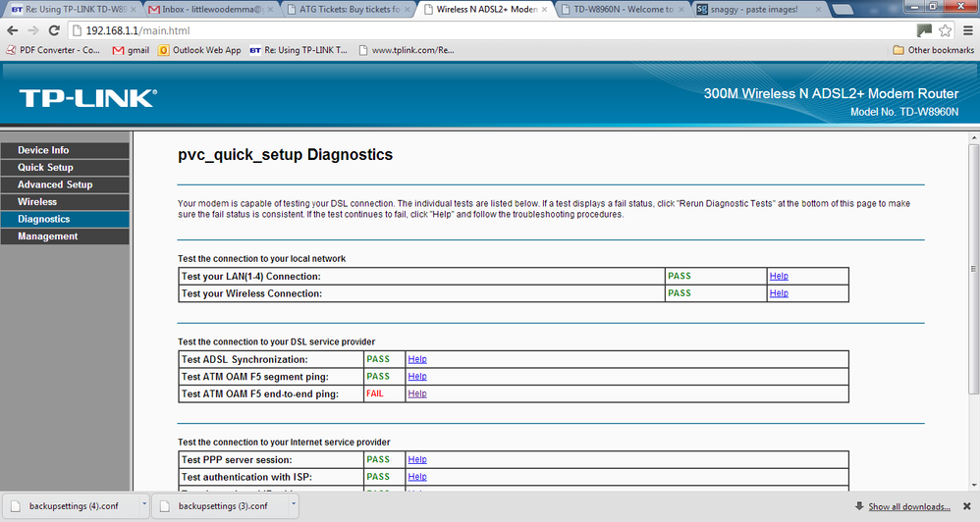Close the downloads bar

967,506
